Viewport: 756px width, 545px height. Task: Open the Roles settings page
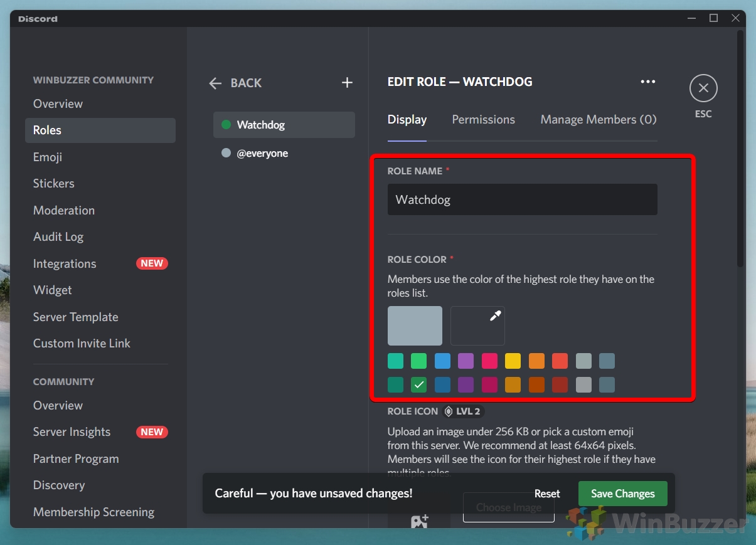(x=100, y=130)
